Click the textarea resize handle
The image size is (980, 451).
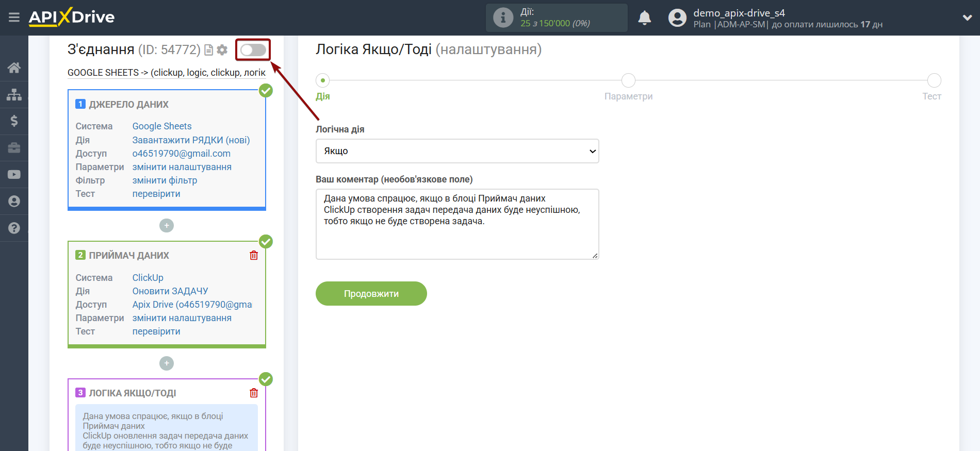595,256
